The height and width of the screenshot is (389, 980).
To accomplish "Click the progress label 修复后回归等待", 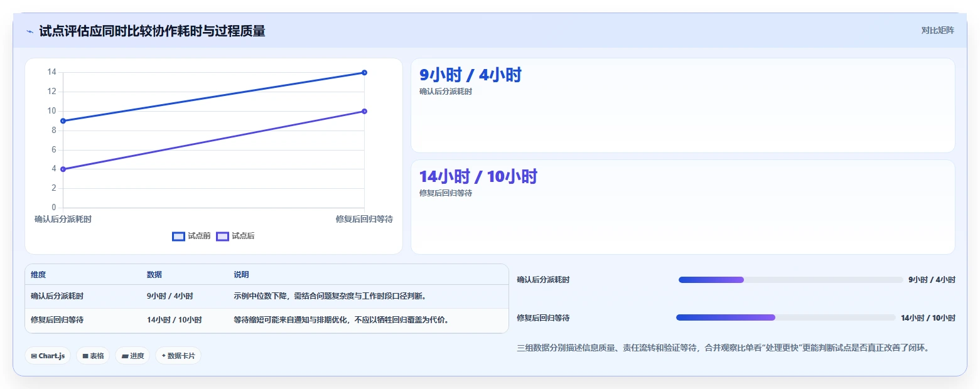I will [x=543, y=318].
